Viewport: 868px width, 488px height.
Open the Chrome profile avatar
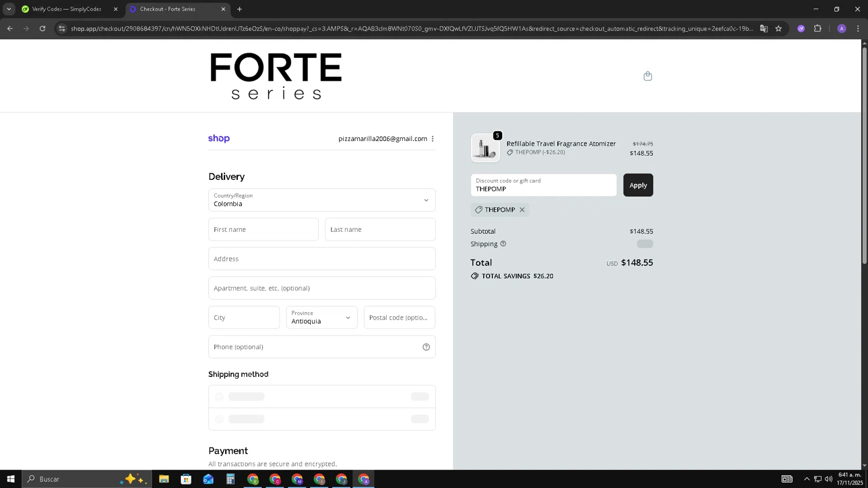842,28
